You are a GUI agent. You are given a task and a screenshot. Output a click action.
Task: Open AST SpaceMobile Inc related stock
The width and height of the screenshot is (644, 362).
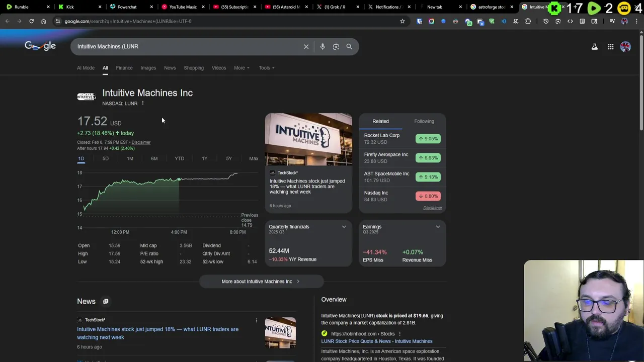tap(402, 177)
